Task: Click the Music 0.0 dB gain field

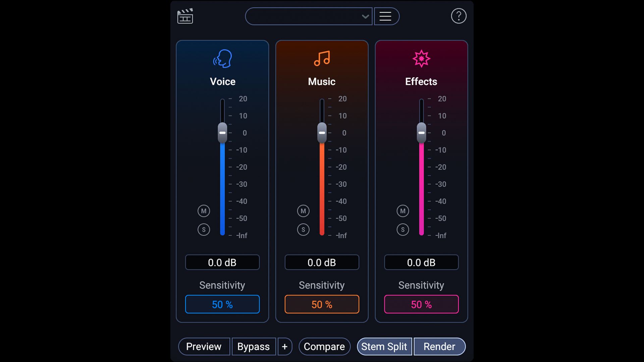Action: 322,262
